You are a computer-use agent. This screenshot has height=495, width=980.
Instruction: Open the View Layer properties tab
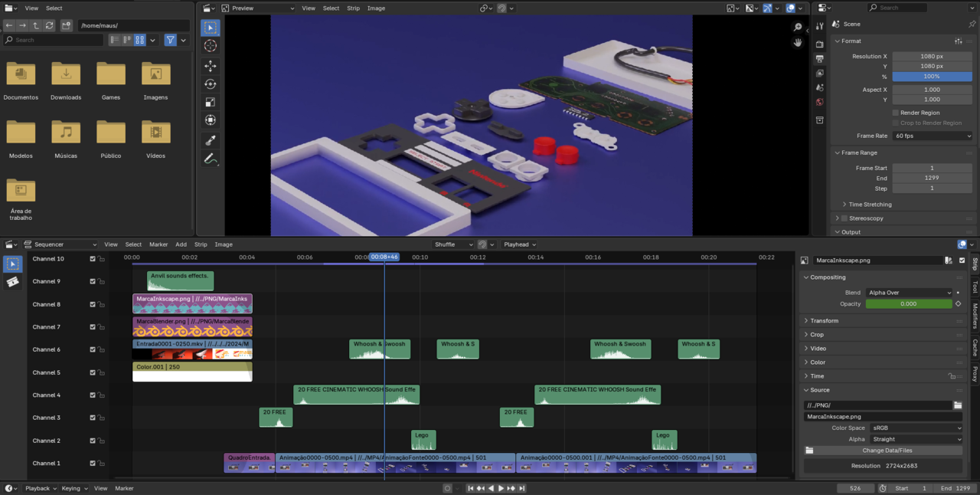click(820, 74)
